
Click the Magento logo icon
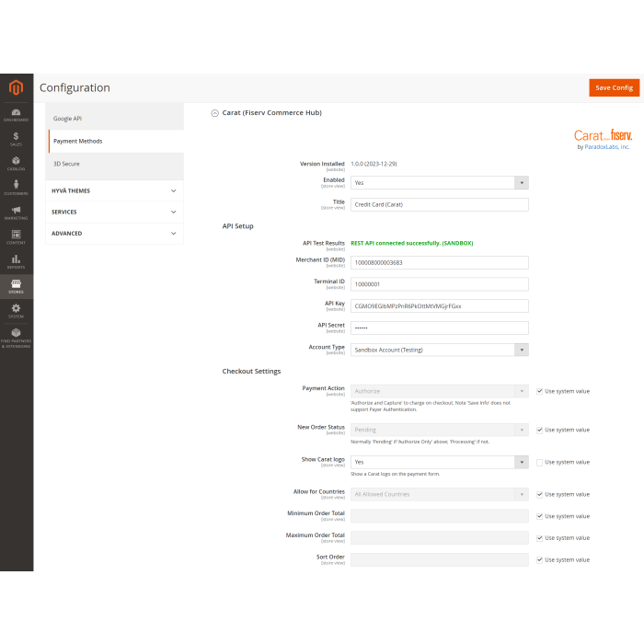[16, 87]
